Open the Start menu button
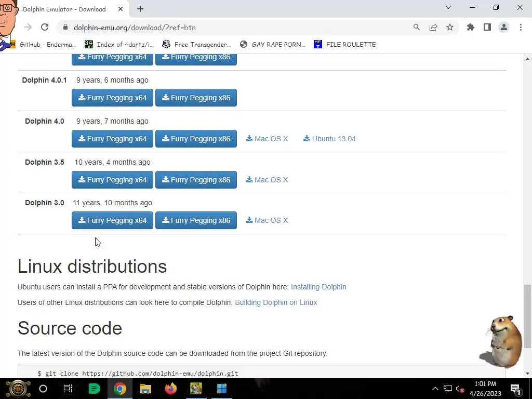 click(x=18, y=389)
